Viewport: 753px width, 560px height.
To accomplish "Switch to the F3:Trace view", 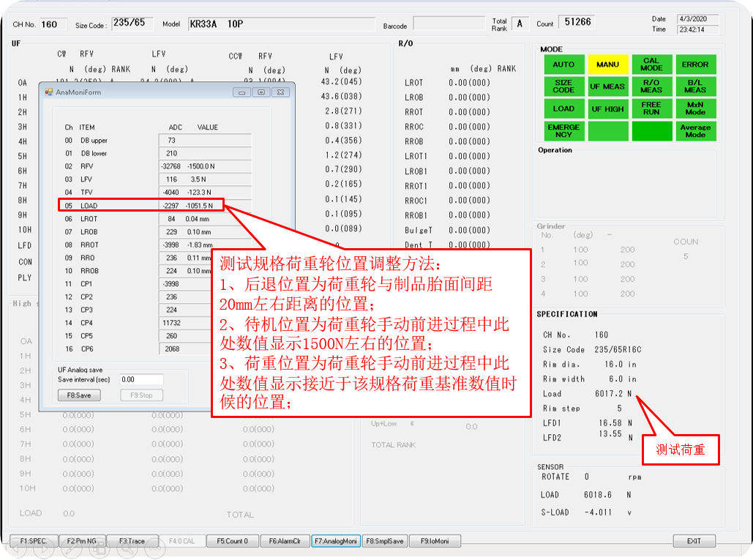I will click(132, 540).
